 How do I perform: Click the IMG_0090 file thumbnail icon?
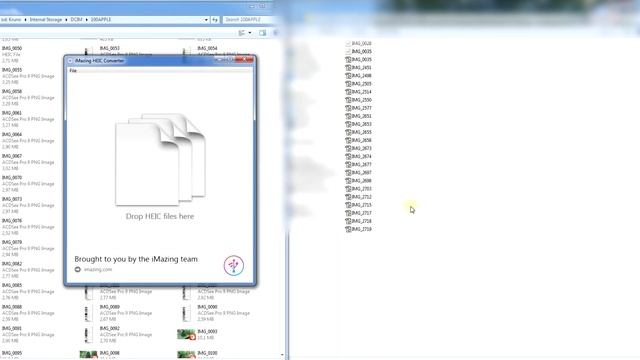[186, 313]
